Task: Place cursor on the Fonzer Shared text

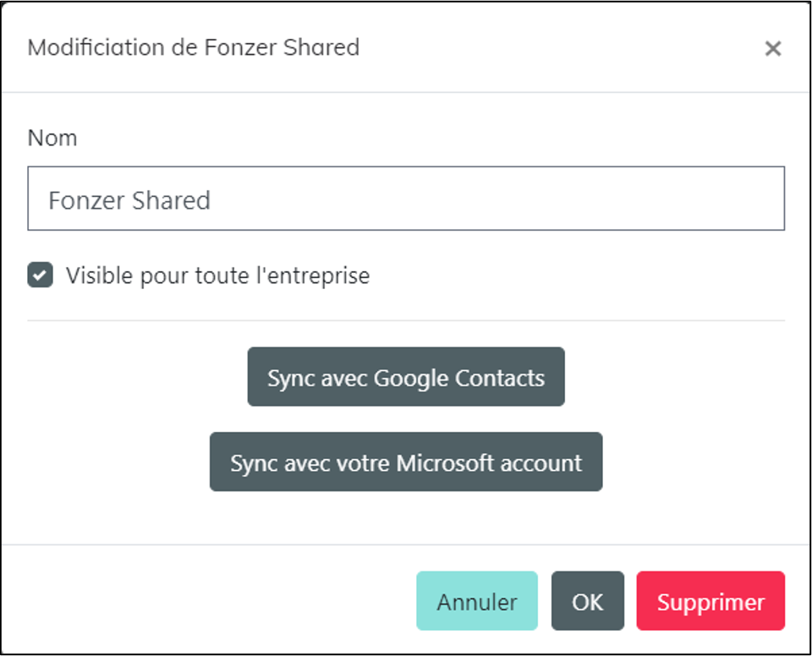Action: click(x=129, y=200)
